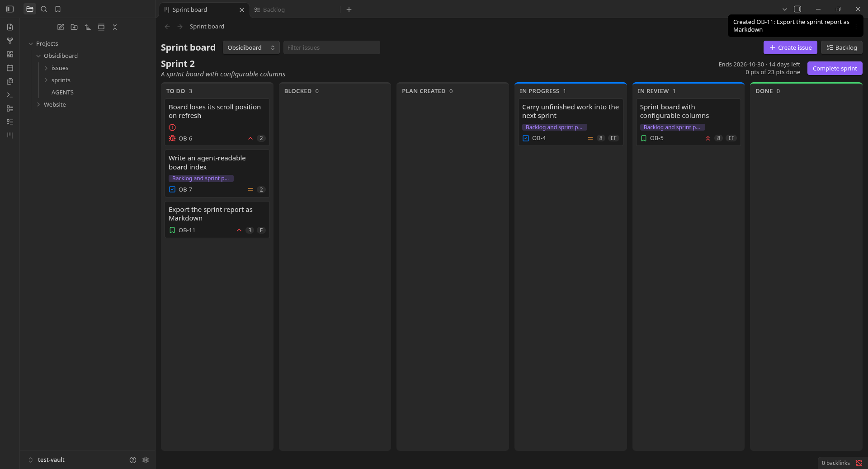Open the test-vault vault switcher
This screenshot has width=868, height=469.
point(47,460)
